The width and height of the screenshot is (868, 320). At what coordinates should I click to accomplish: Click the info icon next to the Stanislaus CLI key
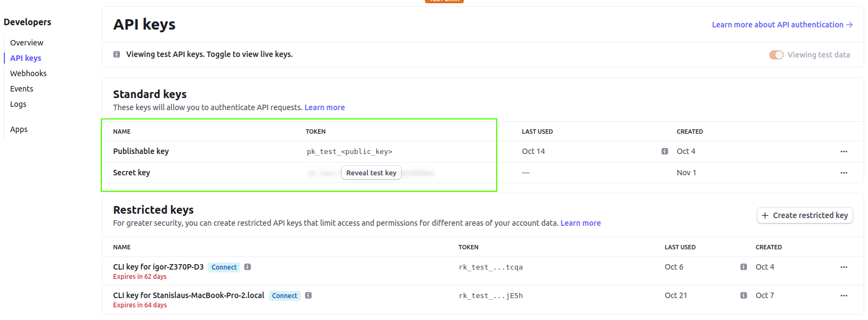click(x=308, y=295)
